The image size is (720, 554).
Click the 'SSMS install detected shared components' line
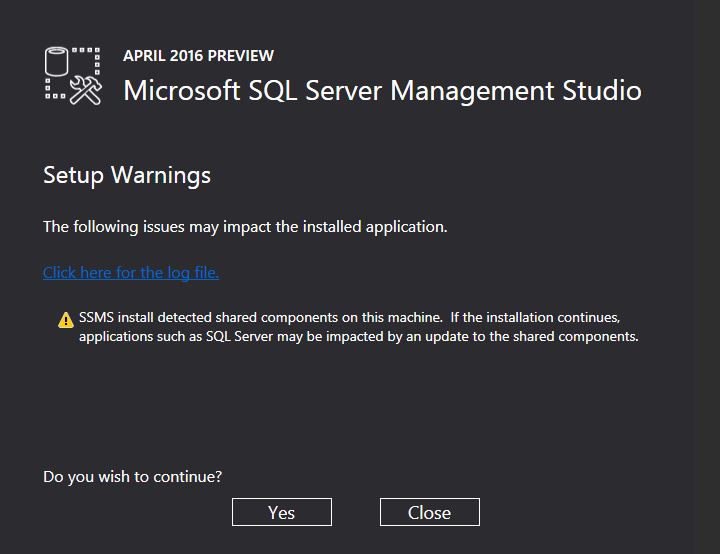tap(350, 317)
